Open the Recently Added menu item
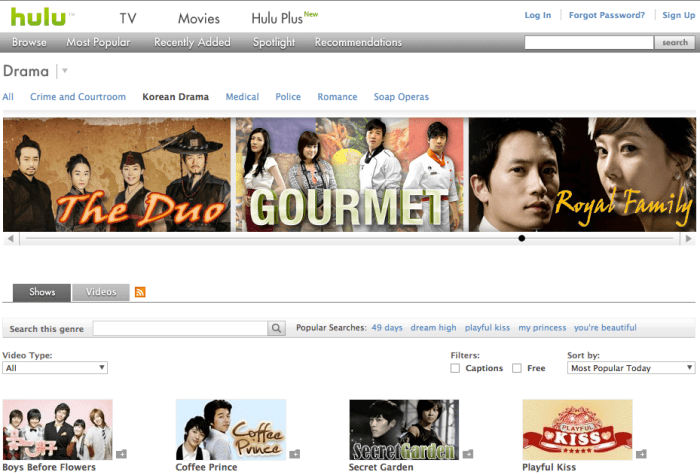Screen dimensions: 700x475 point(192,42)
